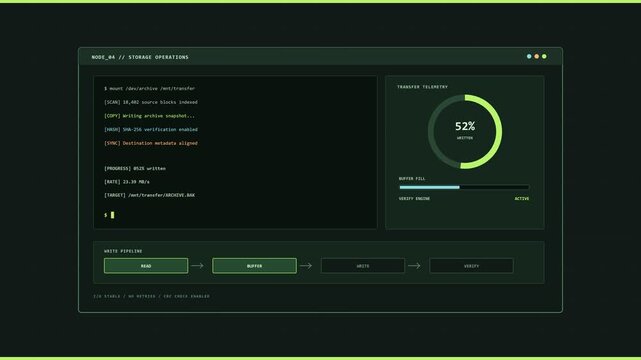Click the [COPY] Writing archive snapshot line
The image size is (641, 360).
tap(149, 116)
